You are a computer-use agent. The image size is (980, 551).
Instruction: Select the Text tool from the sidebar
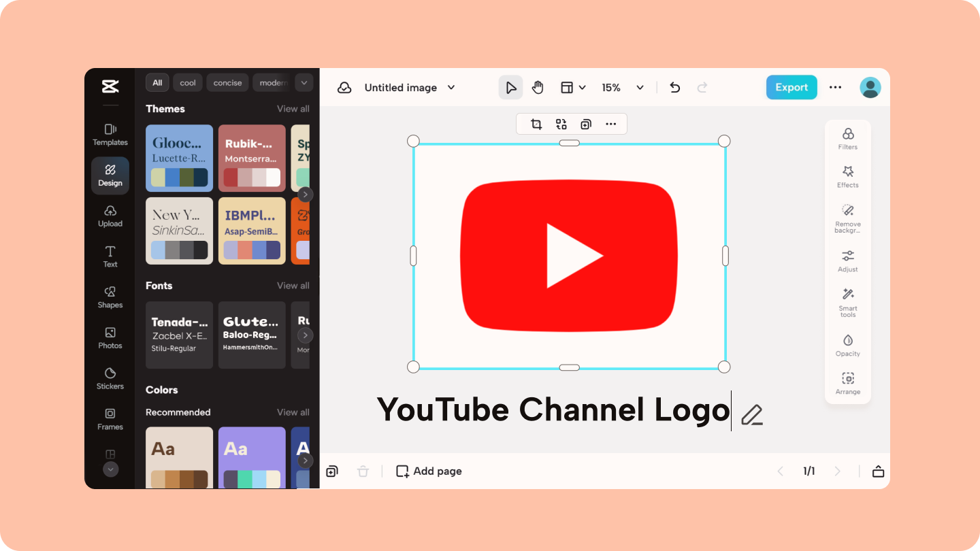pos(110,256)
